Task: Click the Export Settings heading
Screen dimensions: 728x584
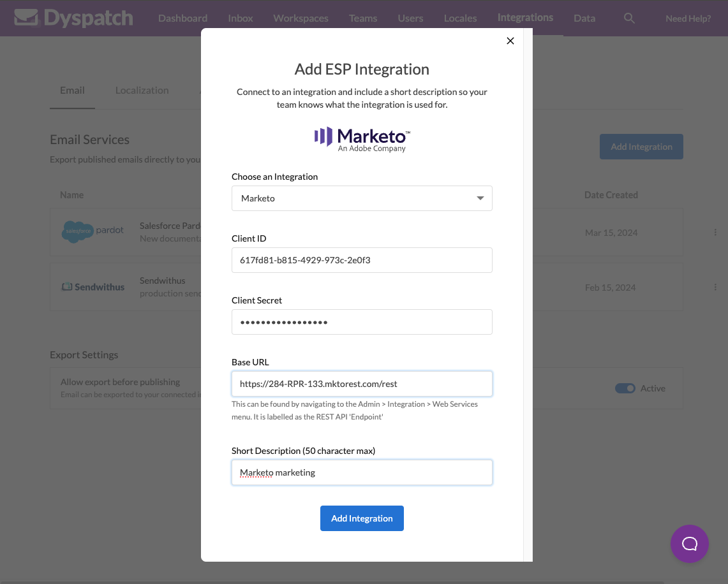Action: (x=84, y=355)
